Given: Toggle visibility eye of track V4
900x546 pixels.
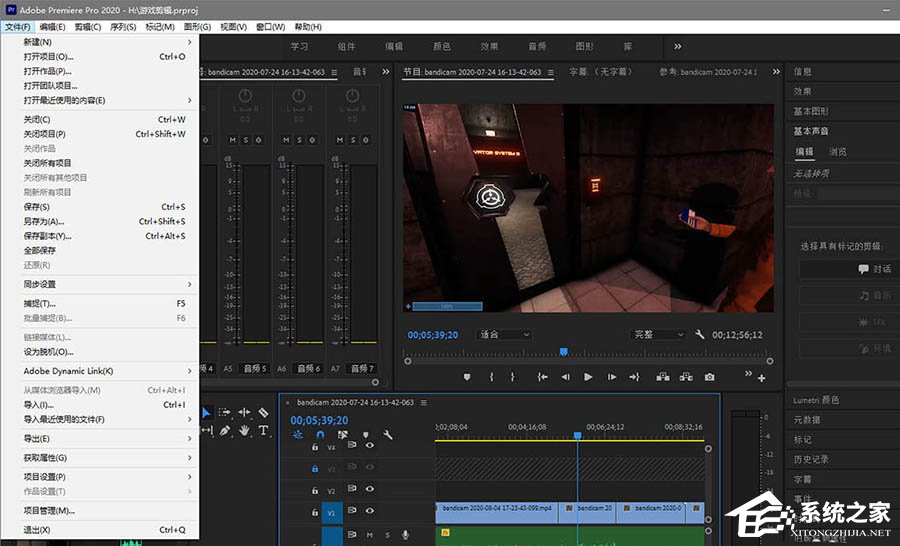Looking at the screenshot, I should click(369, 445).
